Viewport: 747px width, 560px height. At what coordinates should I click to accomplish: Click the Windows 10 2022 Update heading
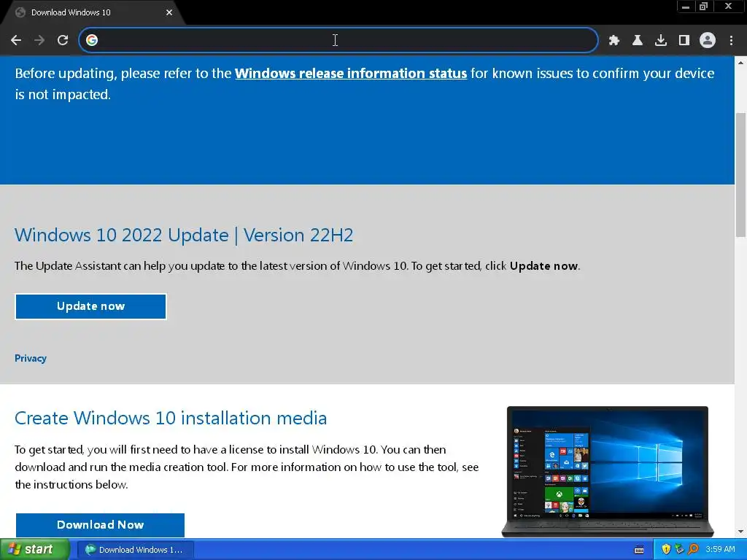coord(184,236)
